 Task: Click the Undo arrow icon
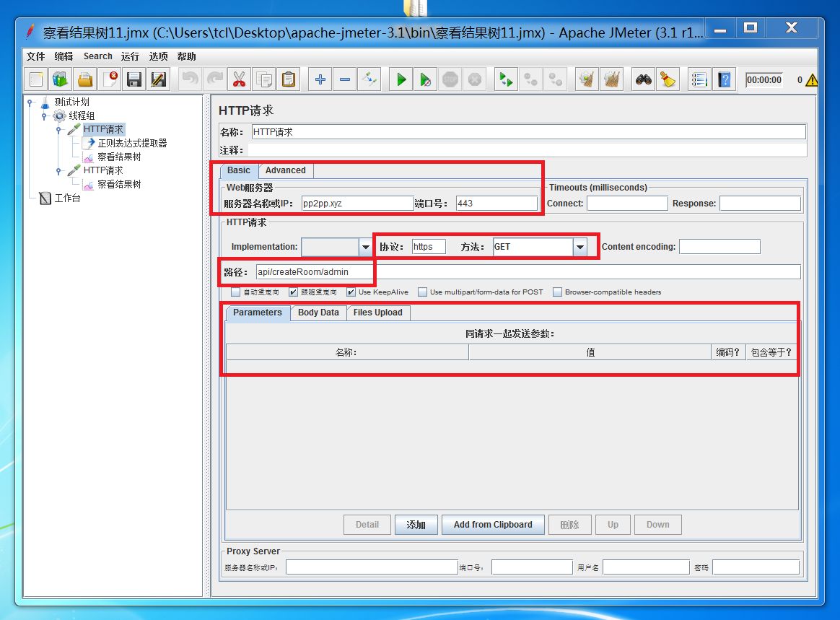tap(191, 80)
